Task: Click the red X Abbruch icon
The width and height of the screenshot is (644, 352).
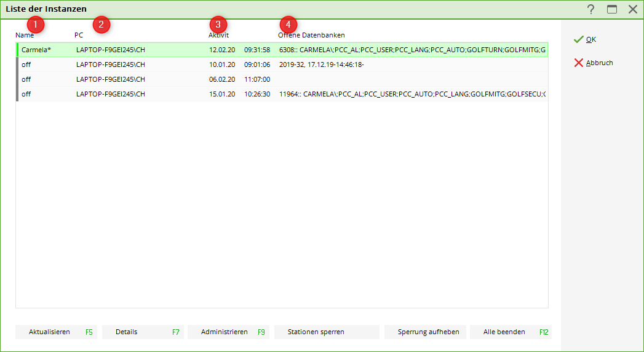Action: (x=578, y=63)
